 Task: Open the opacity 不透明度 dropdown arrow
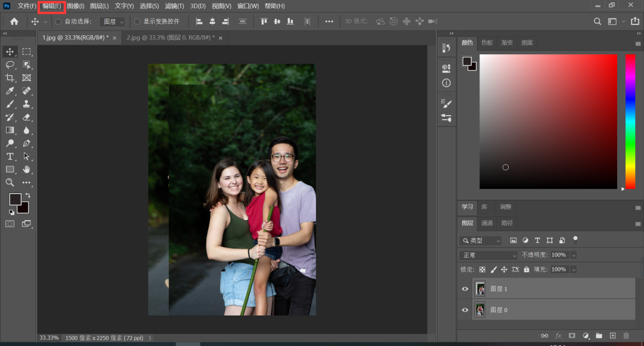[x=574, y=255]
